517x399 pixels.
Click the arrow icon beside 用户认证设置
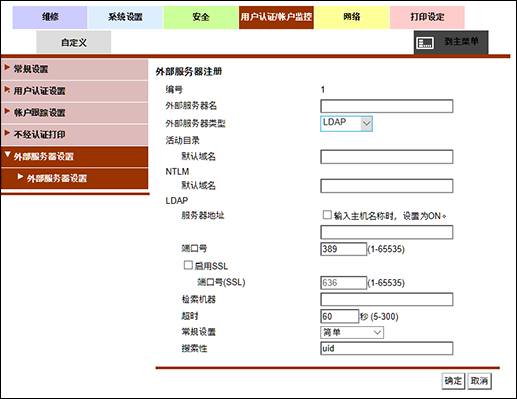pos(7,89)
